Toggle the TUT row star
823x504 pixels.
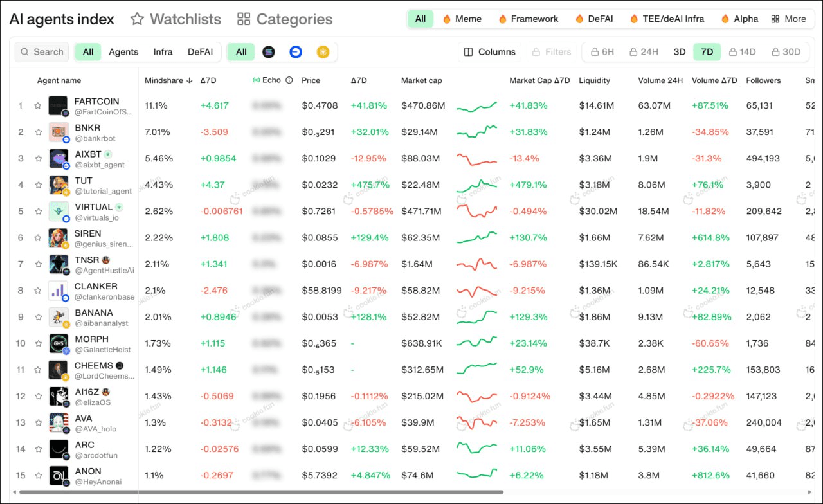38,185
